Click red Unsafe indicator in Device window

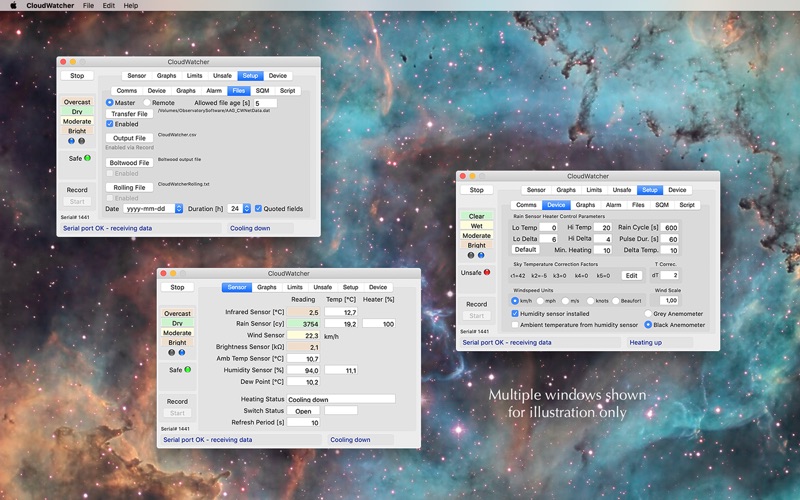[x=487, y=272]
